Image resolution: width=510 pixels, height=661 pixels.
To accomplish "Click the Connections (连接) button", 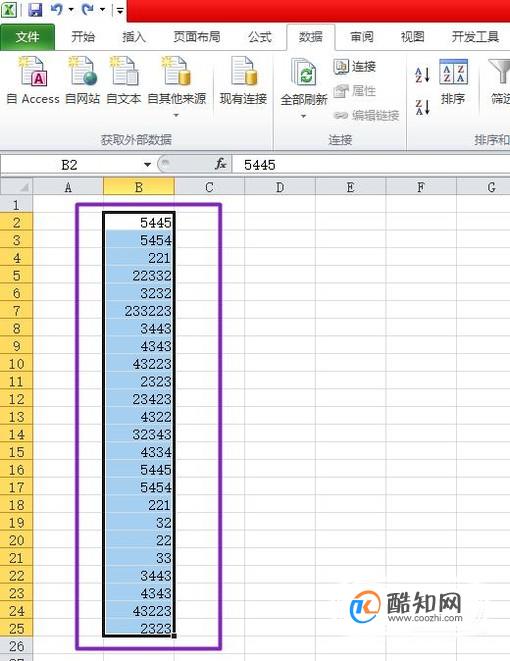I will click(355, 66).
